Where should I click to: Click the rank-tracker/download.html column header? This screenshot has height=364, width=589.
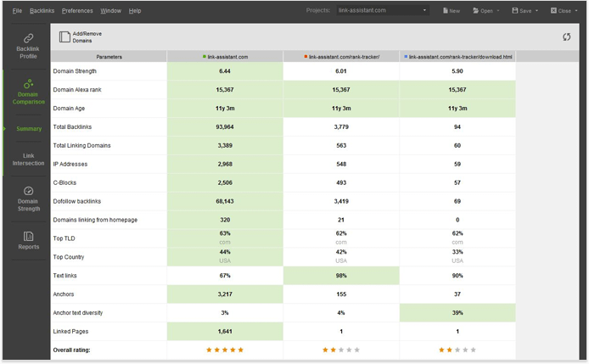457,57
